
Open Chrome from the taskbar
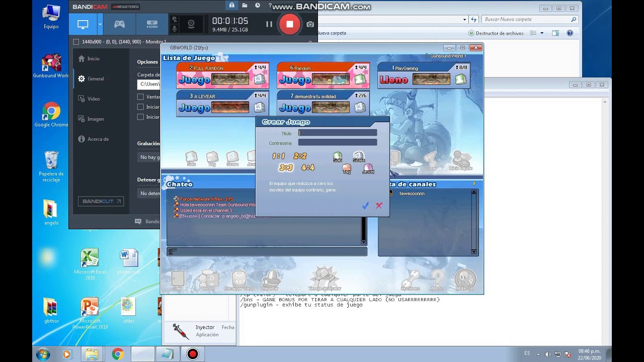click(118, 354)
